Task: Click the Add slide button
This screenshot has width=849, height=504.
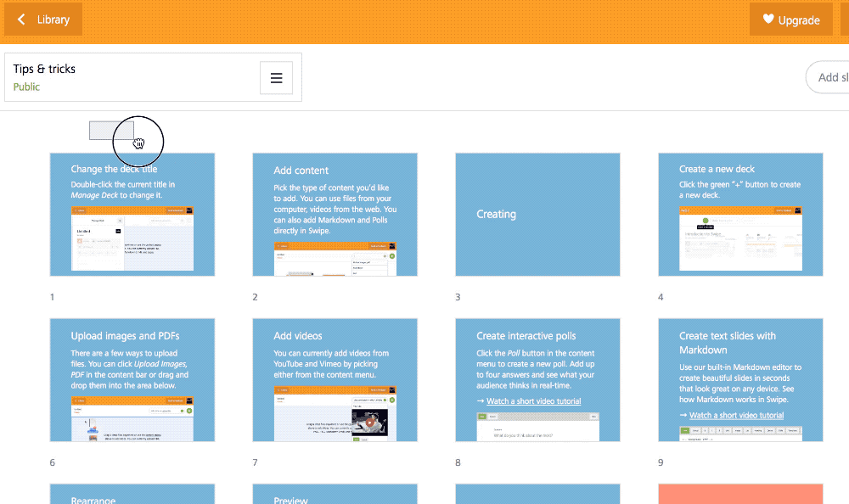Action: click(829, 77)
